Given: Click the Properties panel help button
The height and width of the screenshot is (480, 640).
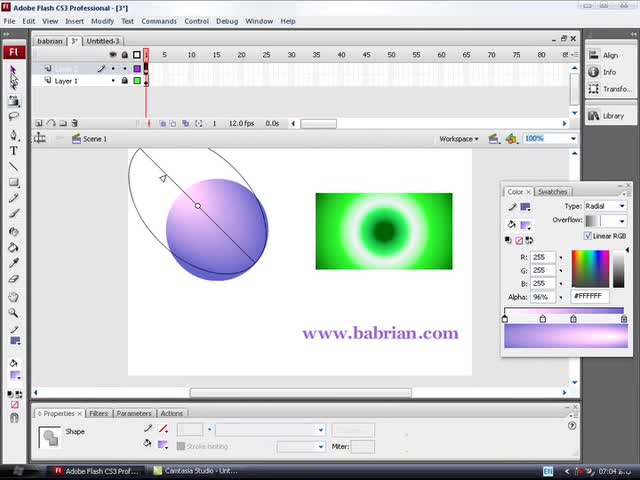Looking at the screenshot, I should pyautogui.click(x=572, y=426).
